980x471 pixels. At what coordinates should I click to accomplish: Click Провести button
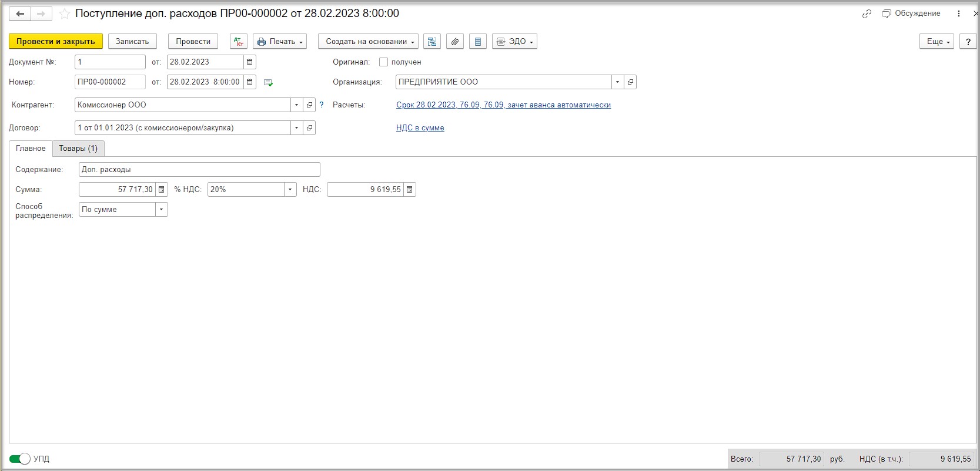point(193,42)
